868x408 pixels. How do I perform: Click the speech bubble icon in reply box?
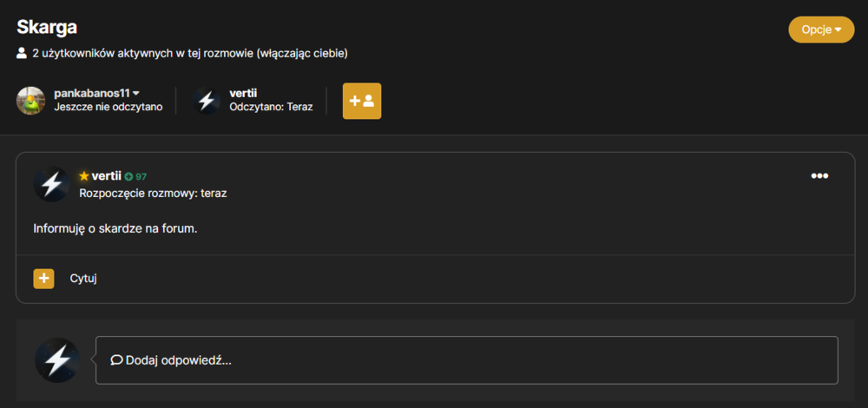tap(116, 360)
